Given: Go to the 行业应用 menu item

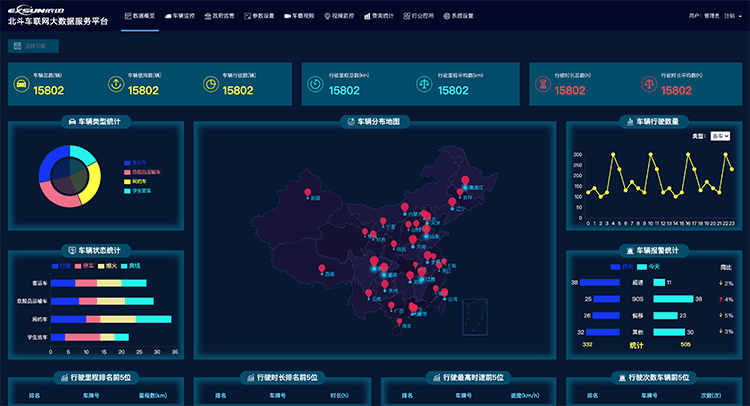Looking at the screenshot, I should pos(419,16).
